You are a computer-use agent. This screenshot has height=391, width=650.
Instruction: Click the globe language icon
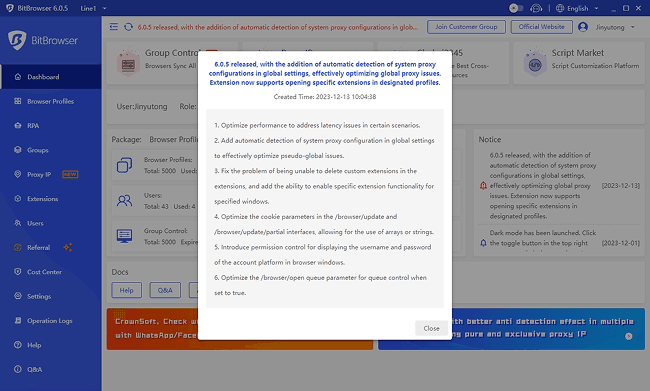click(x=560, y=8)
